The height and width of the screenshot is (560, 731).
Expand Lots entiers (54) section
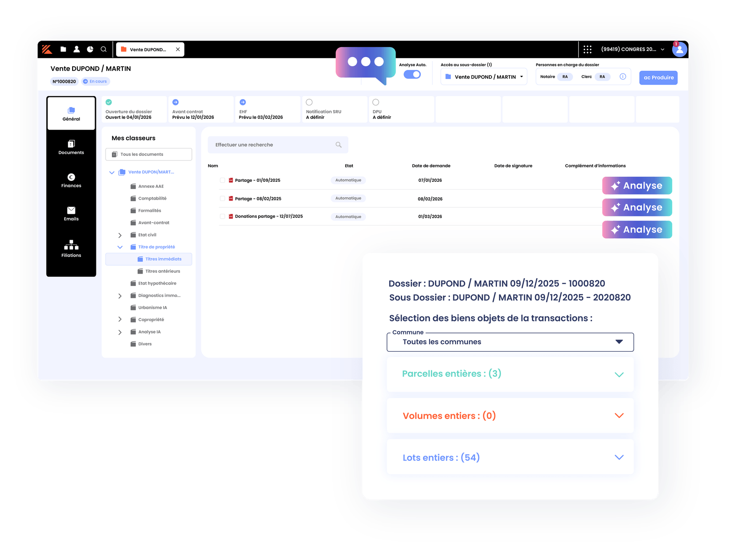510,457
